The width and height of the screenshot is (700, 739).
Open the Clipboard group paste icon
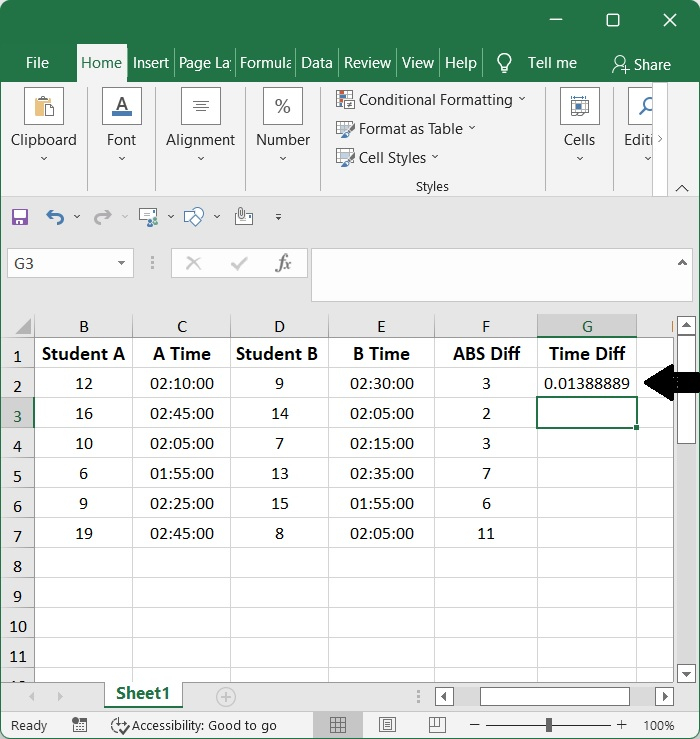[x=44, y=106]
